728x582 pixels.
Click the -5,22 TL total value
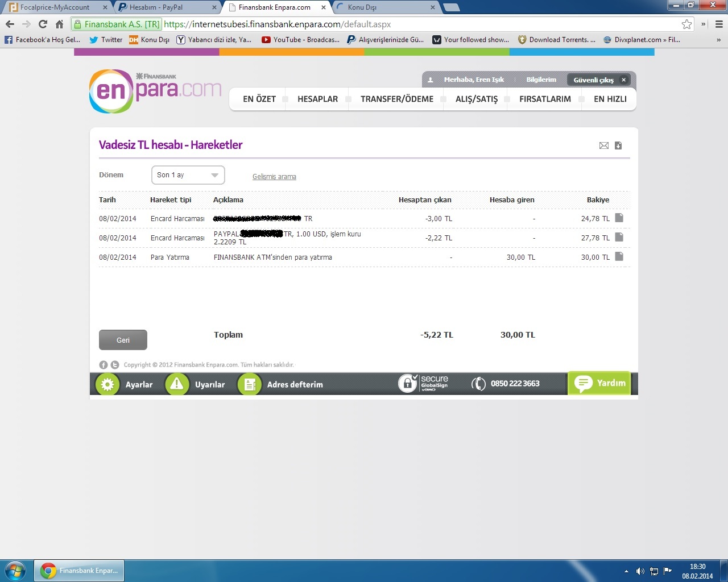click(437, 335)
